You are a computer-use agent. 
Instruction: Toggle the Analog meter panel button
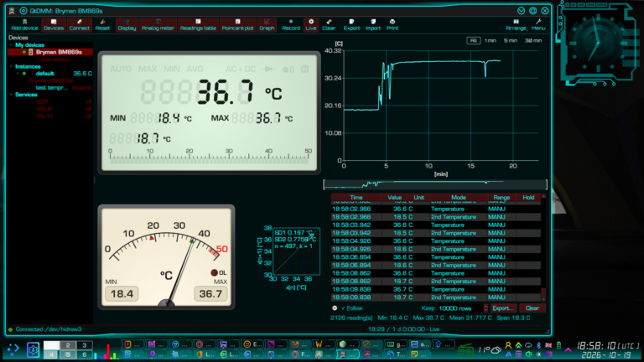(158, 24)
